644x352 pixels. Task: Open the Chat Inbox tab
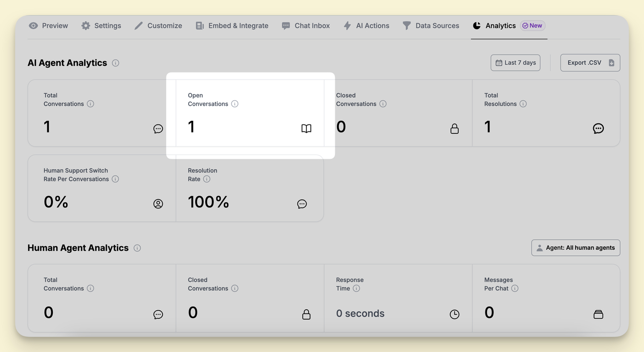tap(306, 26)
